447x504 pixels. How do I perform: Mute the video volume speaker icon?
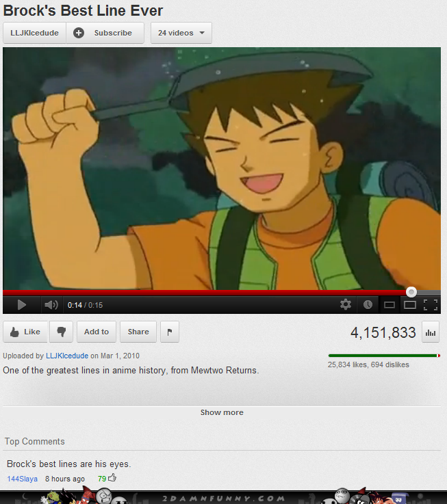51,305
